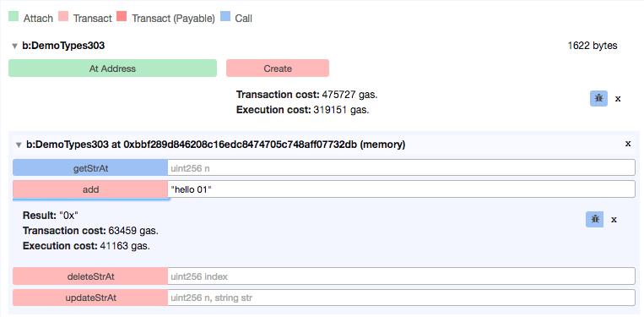Click the b:DemoTypes303 contract name

coord(63,46)
